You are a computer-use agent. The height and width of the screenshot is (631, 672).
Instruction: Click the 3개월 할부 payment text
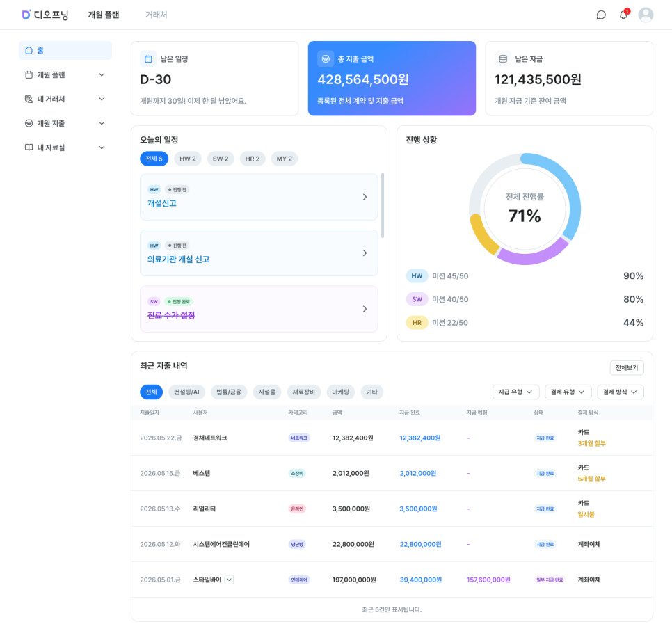[x=591, y=443]
